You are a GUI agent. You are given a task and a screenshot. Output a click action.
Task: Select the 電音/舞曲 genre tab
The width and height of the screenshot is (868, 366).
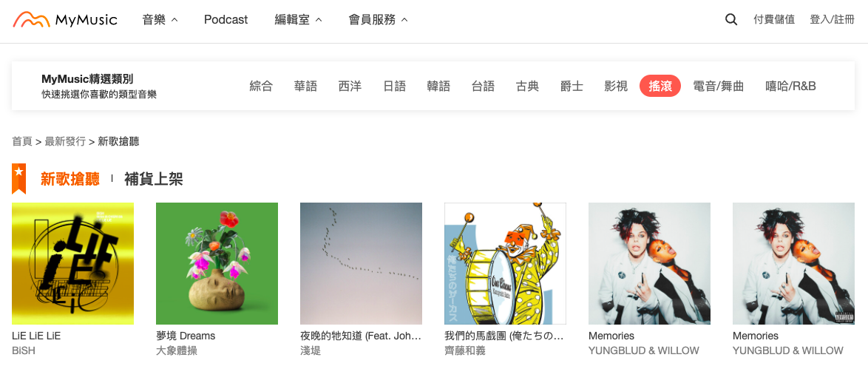[719, 86]
